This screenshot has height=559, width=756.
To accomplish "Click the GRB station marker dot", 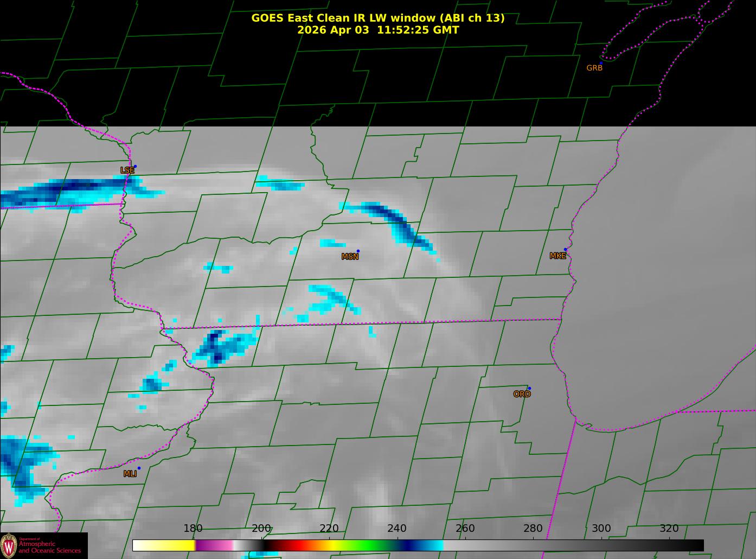I will click(x=601, y=63).
